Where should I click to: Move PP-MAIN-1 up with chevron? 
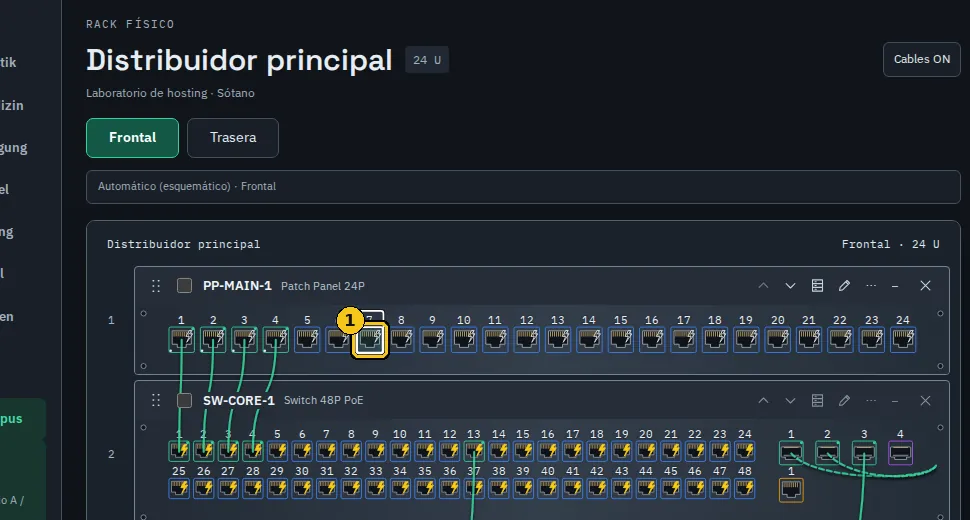[763, 286]
